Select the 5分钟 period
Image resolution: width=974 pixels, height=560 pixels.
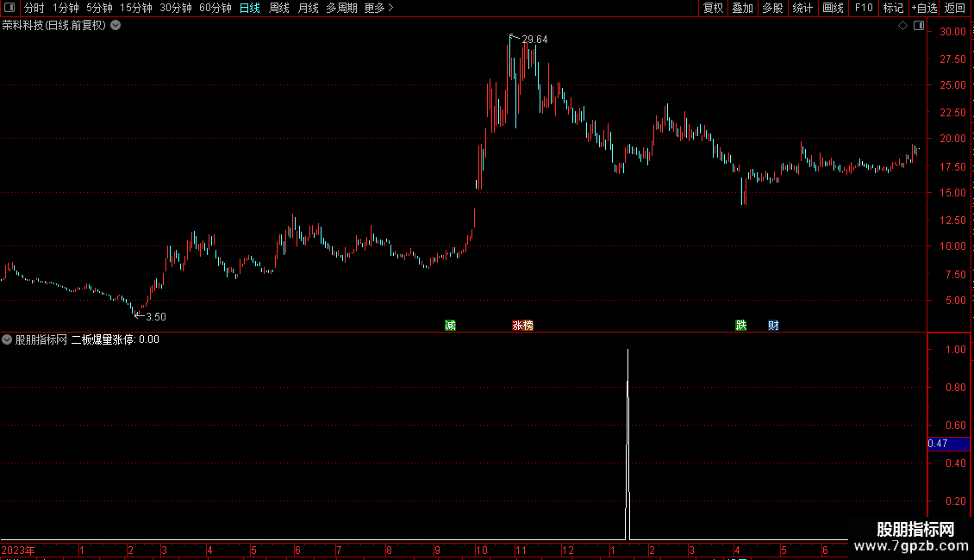click(x=99, y=8)
